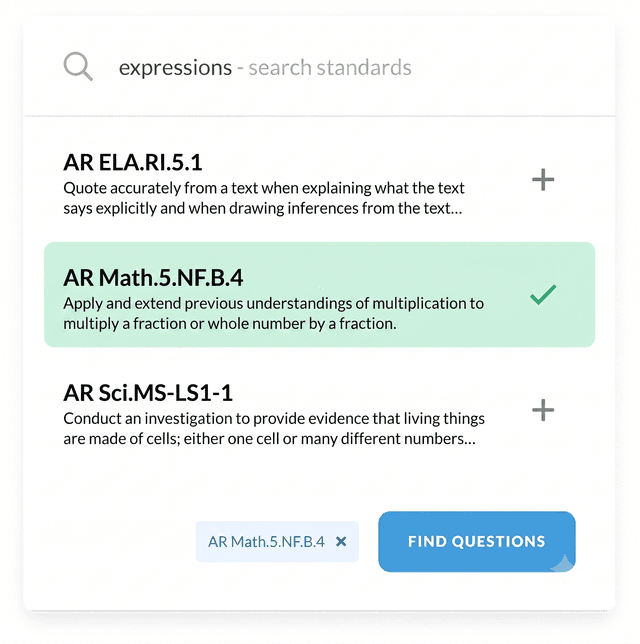Click the 'search standards' placeholder text

330,67
